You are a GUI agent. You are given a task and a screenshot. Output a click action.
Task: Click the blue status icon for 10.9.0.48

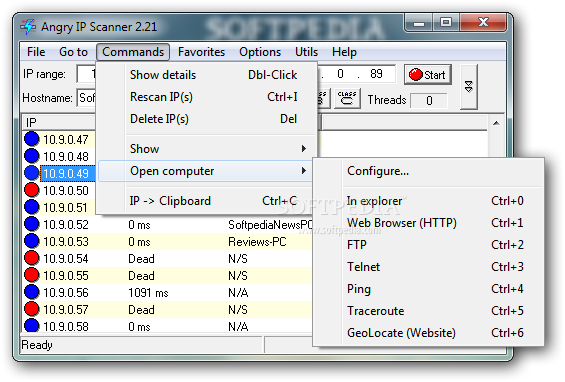click(x=32, y=156)
